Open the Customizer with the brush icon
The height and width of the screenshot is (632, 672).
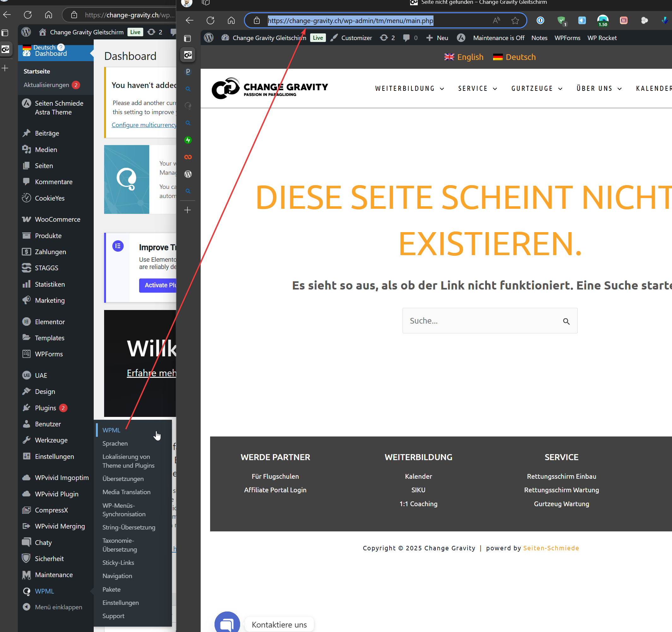point(351,38)
